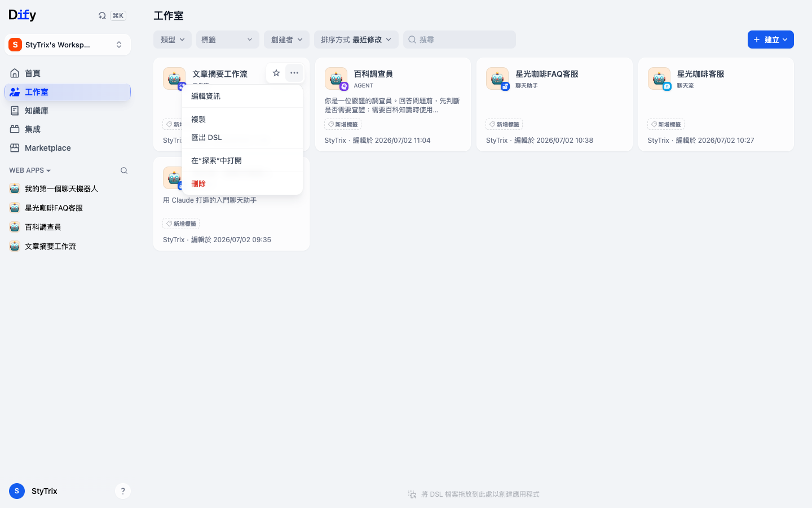Click the three-dots more button on 文章摘要工作流
The image size is (812, 508).
pos(294,73)
